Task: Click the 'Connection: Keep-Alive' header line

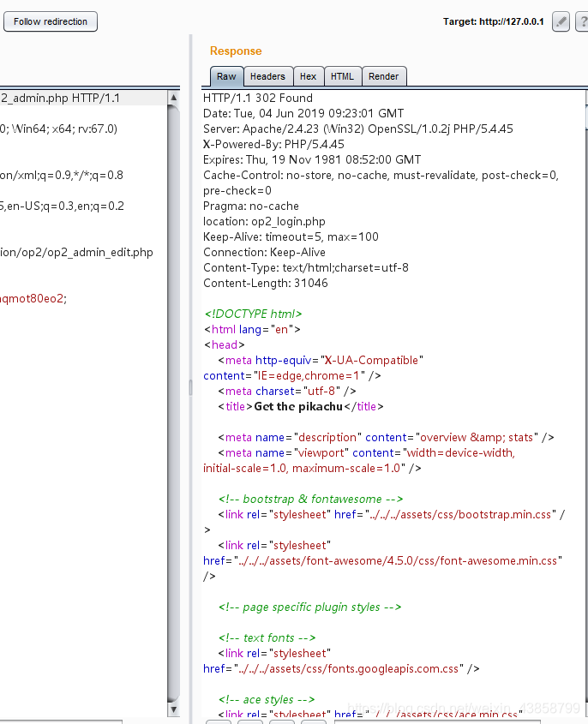Action: [x=264, y=252]
